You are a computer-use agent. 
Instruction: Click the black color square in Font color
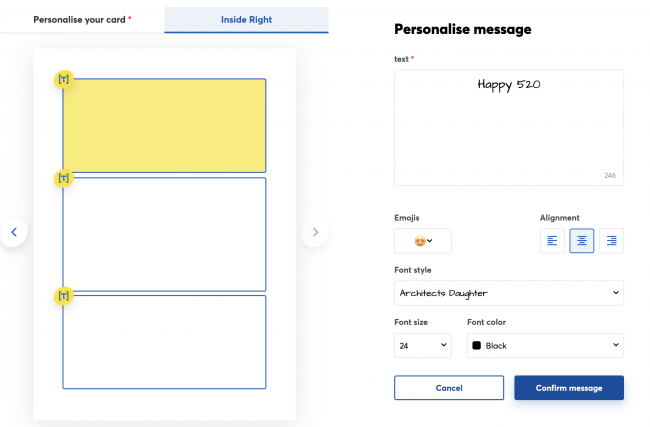point(477,345)
